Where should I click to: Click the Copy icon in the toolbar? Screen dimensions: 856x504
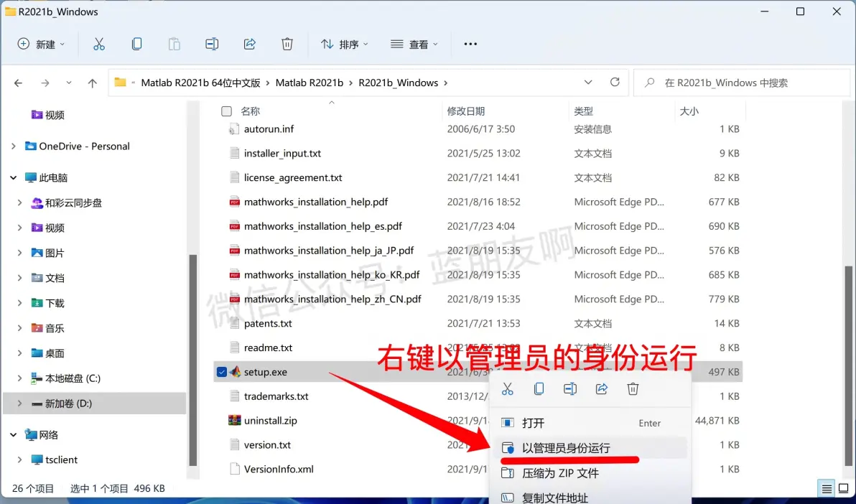pyautogui.click(x=136, y=45)
